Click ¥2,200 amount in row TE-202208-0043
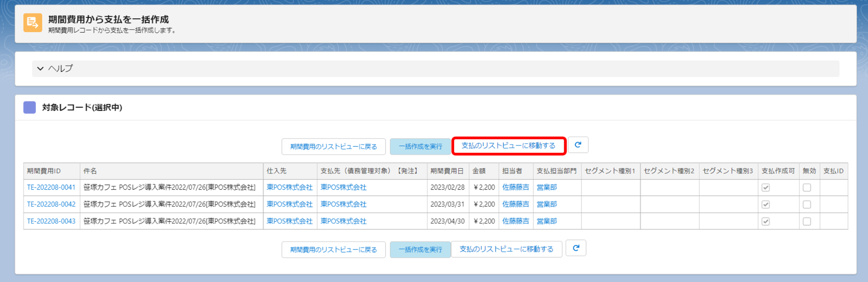Image resolution: width=868 pixels, height=282 pixels. click(x=484, y=221)
